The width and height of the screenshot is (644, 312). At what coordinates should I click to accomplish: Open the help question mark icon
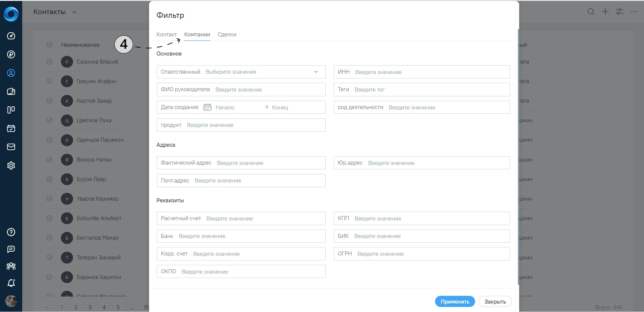point(11,232)
